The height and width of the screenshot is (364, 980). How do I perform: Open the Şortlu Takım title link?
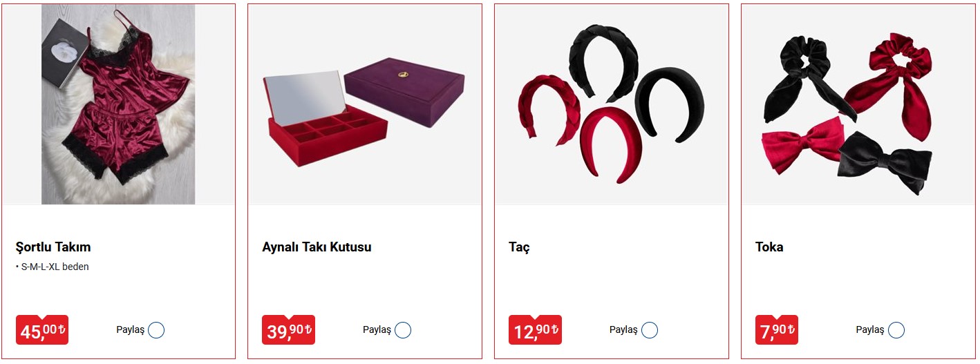(x=53, y=247)
